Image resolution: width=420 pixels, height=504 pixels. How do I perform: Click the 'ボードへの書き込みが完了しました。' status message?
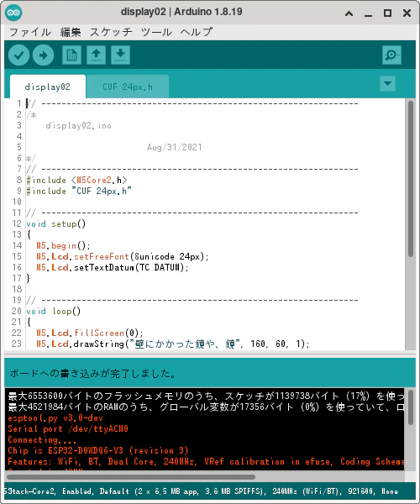point(93,373)
